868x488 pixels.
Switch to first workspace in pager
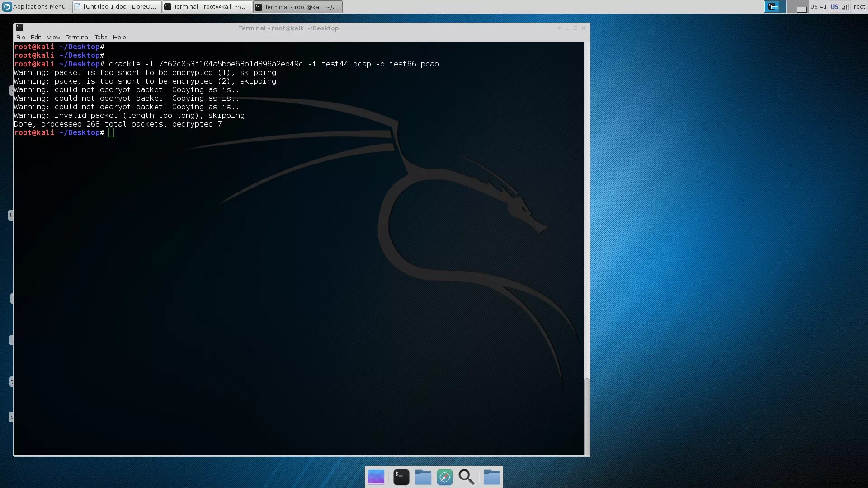pos(774,7)
